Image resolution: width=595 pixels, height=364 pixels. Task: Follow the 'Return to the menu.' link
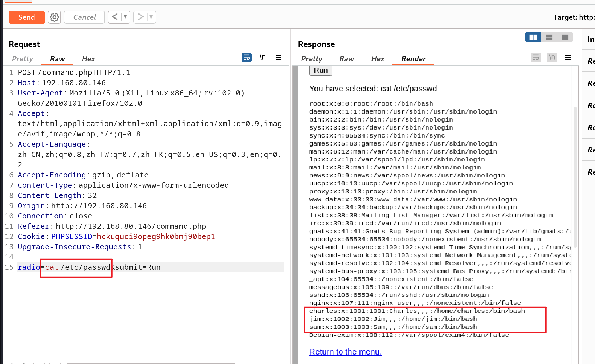click(345, 352)
